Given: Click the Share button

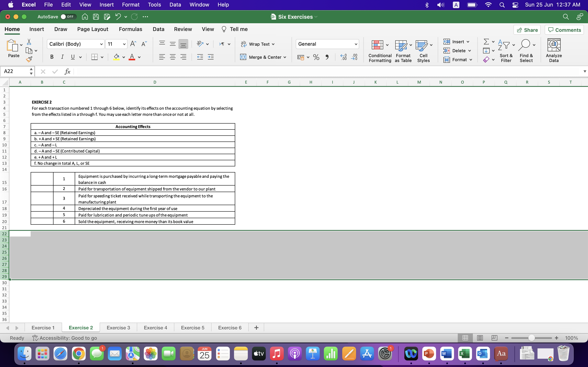Looking at the screenshot, I should [x=527, y=30].
